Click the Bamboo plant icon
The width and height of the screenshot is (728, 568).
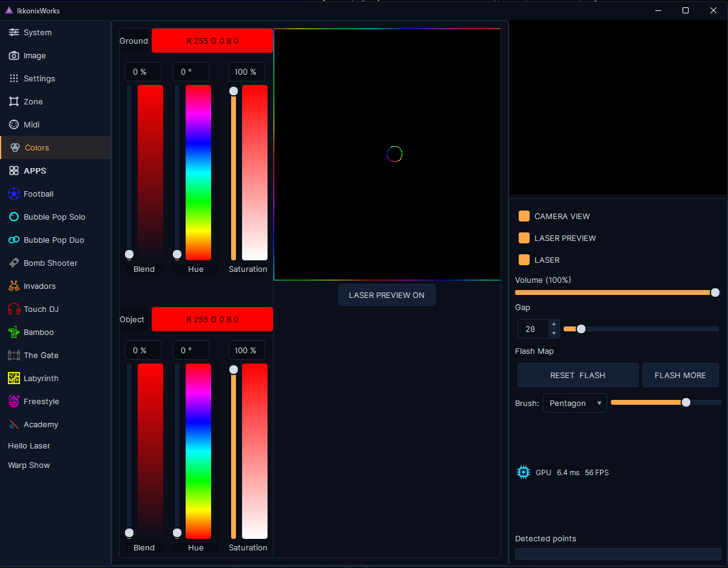(14, 332)
